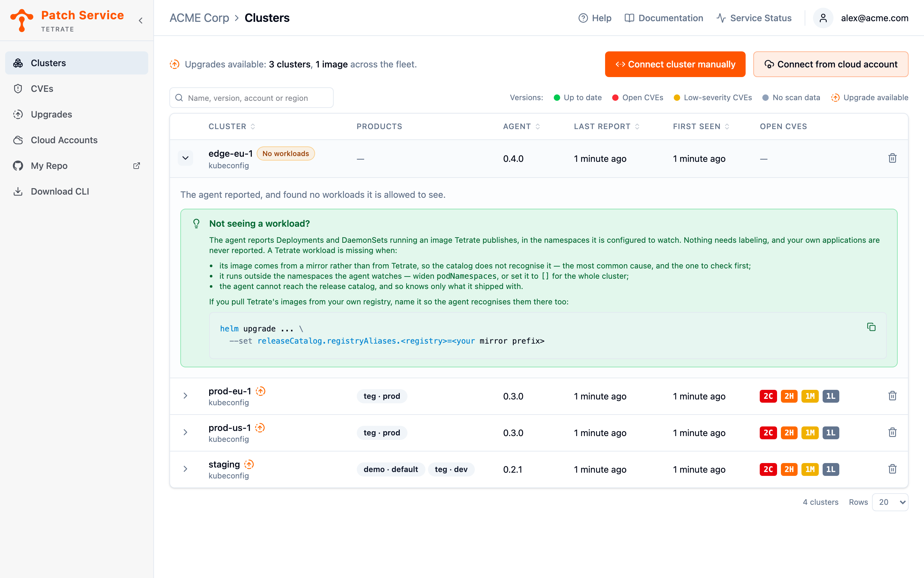Click the lightbulb icon in the tip box

point(196,223)
